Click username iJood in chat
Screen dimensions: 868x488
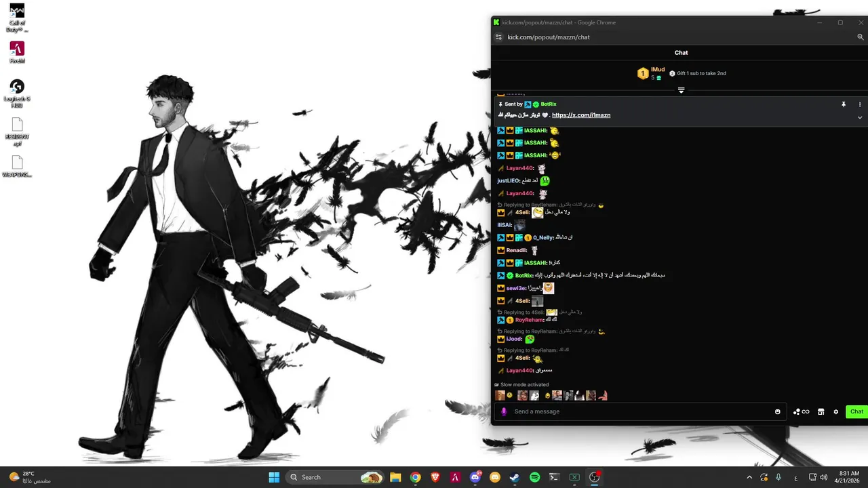pos(514,339)
